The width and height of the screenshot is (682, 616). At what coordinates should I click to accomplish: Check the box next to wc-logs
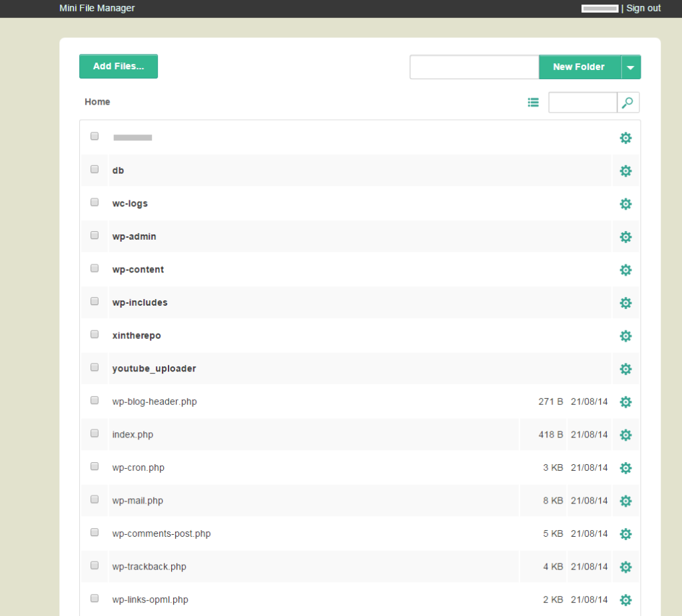tap(95, 202)
